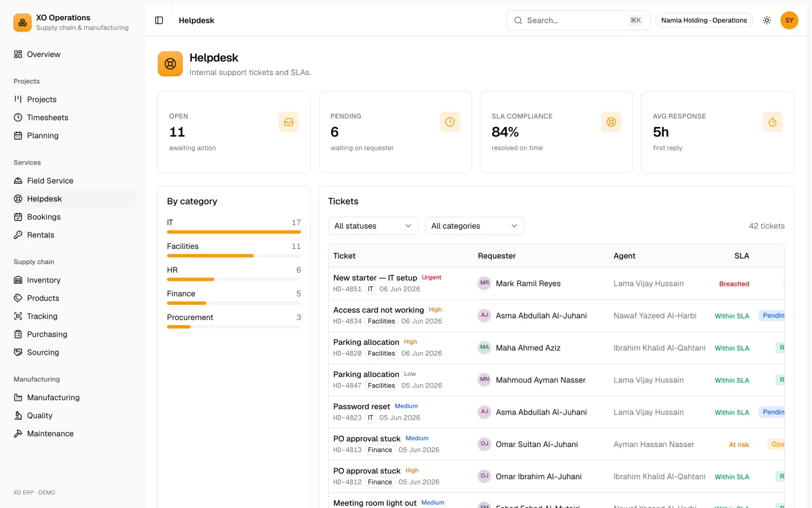Screen dimensions: 812x508
Task: Focus the Search input field
Action: point(578,20)
